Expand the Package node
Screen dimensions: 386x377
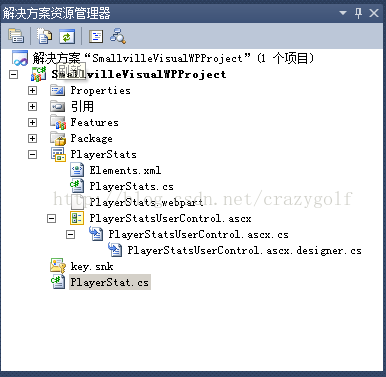coord(32,138)
